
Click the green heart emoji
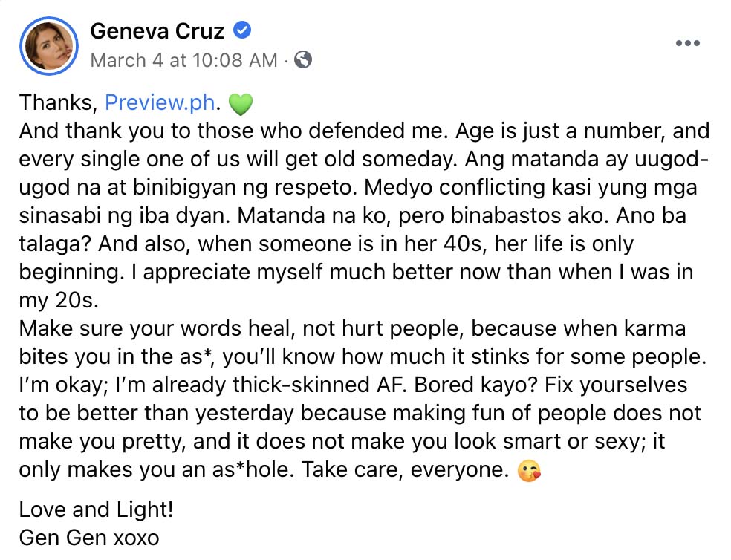click(x=241, y=105)
